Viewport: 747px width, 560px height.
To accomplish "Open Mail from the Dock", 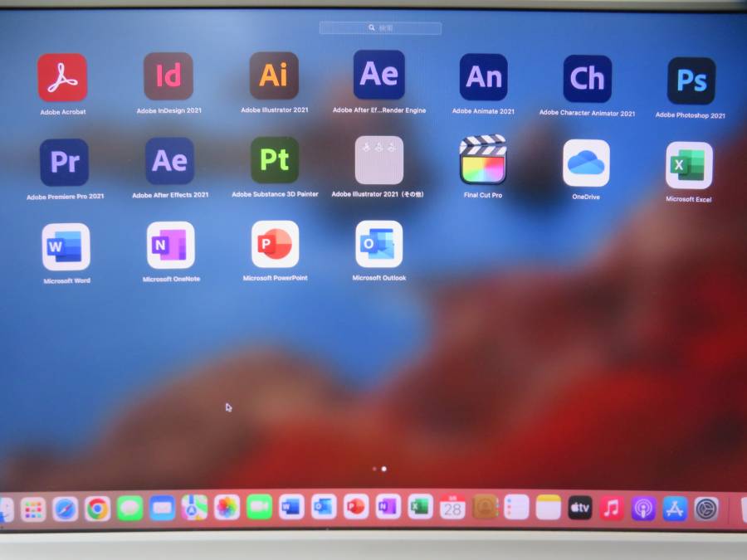I will (163, 508).
